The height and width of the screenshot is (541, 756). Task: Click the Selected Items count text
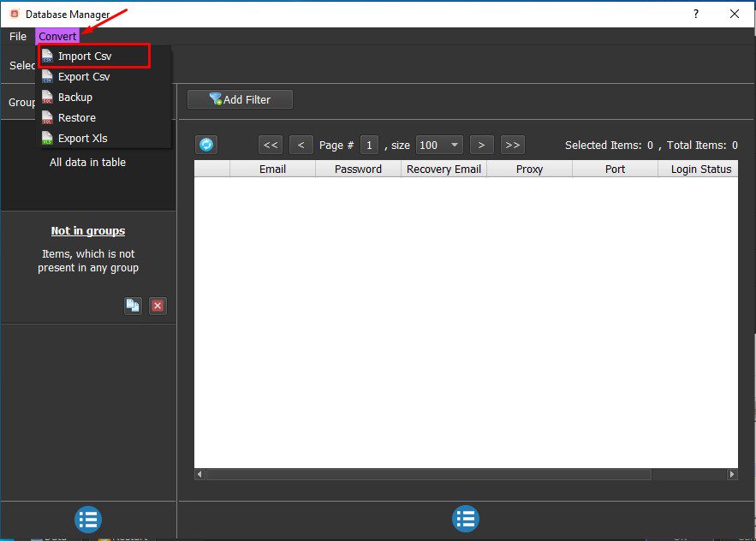pyautogui.click(x=609, y=146)
